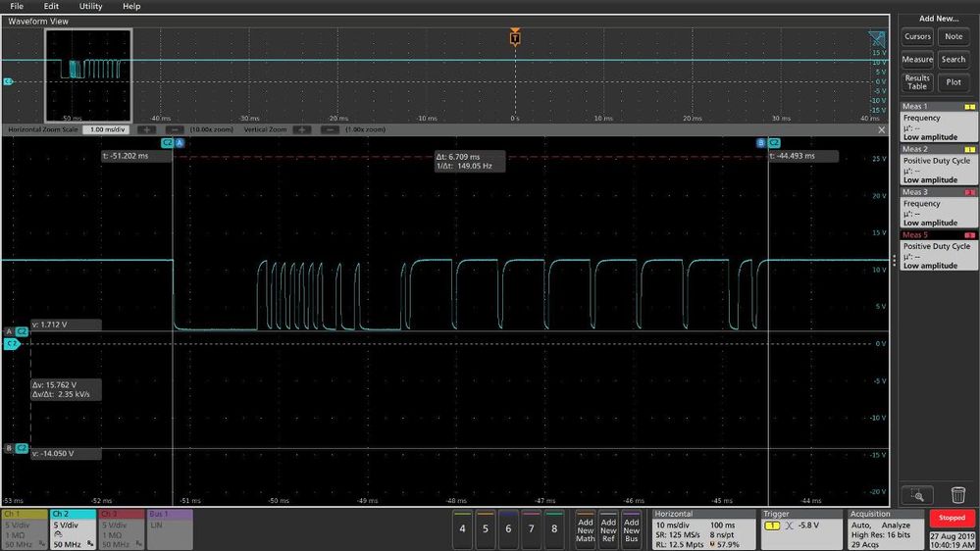Select the orange trigger position marker T
980x551 pixels.
point(515,38)
